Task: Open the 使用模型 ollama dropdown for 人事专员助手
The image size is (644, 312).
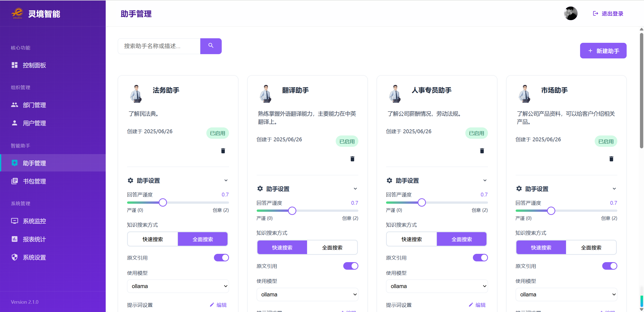Action: point(437,286)
